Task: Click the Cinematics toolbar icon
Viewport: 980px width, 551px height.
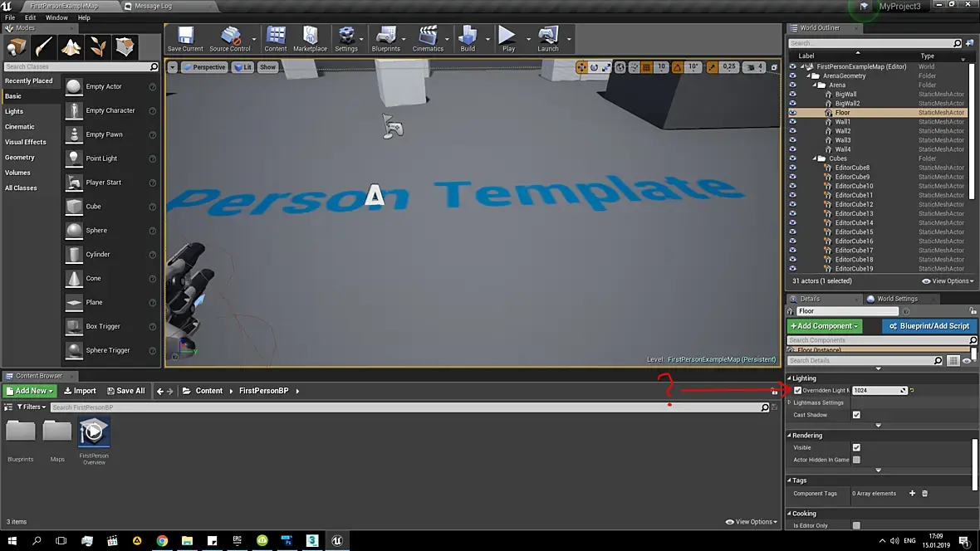Action: [x=428, y=39]
